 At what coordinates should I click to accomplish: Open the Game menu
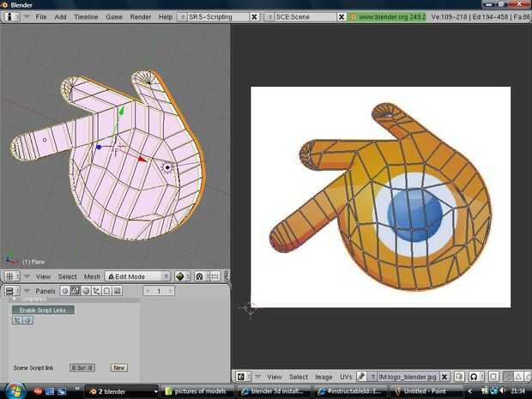click(x=114, y=16)
